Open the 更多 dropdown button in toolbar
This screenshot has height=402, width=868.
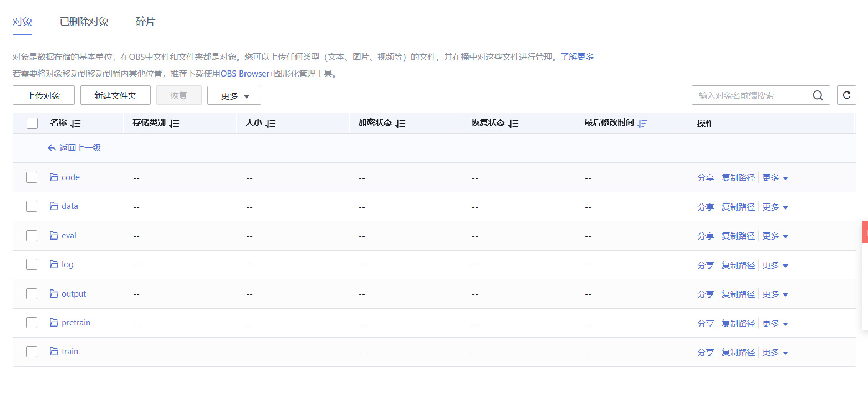[x=234, y=95]
